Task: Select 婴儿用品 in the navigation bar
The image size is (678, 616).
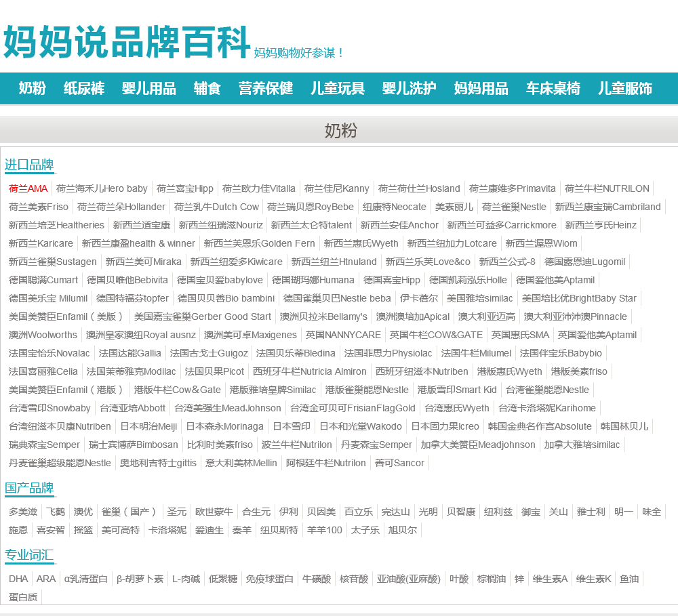Action: click(148, 88)
